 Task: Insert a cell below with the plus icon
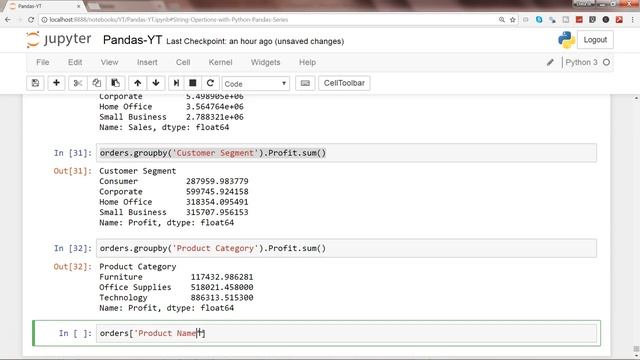click(56, 83)
